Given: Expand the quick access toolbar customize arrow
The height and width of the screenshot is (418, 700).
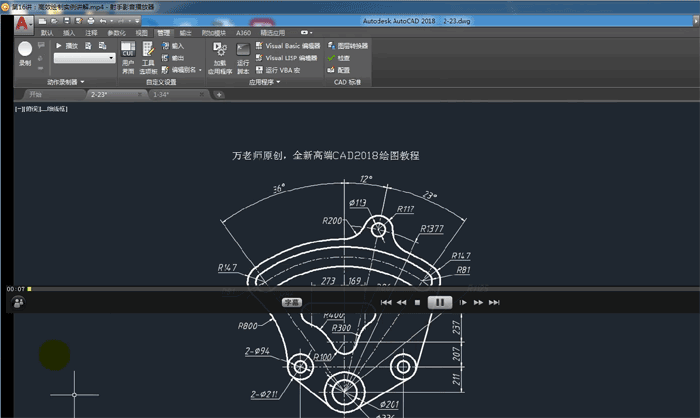Looking at the screenshot, I should pyautogui.click(x=138, y=21).
